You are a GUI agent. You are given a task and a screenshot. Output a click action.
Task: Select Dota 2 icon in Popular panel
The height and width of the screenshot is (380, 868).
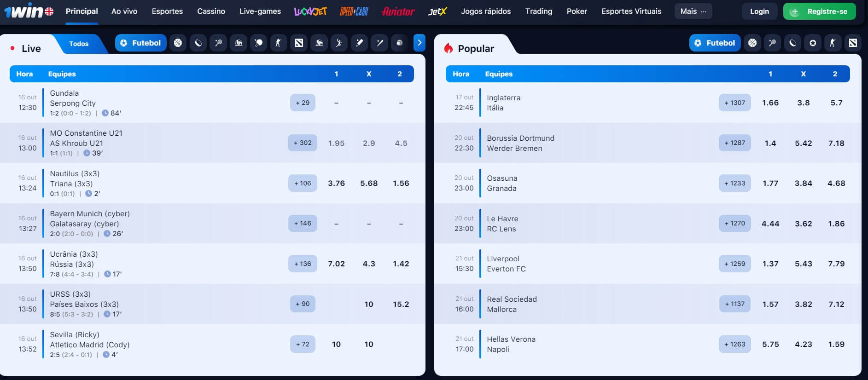click(853, 43)
